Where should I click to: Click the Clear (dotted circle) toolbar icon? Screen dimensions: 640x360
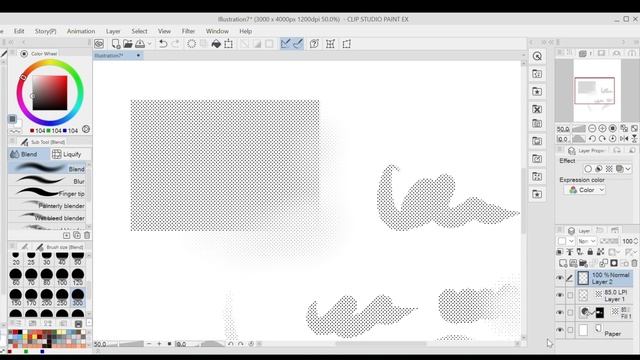point(191,44)
